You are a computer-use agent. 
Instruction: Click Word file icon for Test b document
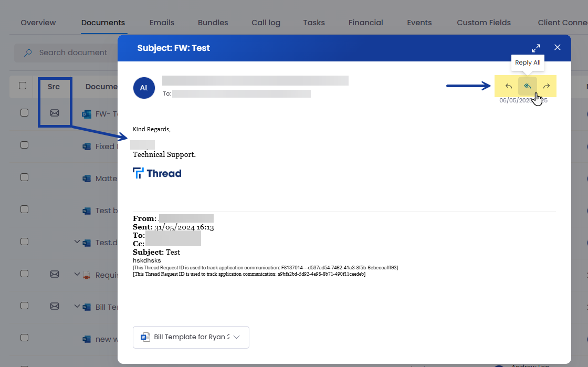87,211
